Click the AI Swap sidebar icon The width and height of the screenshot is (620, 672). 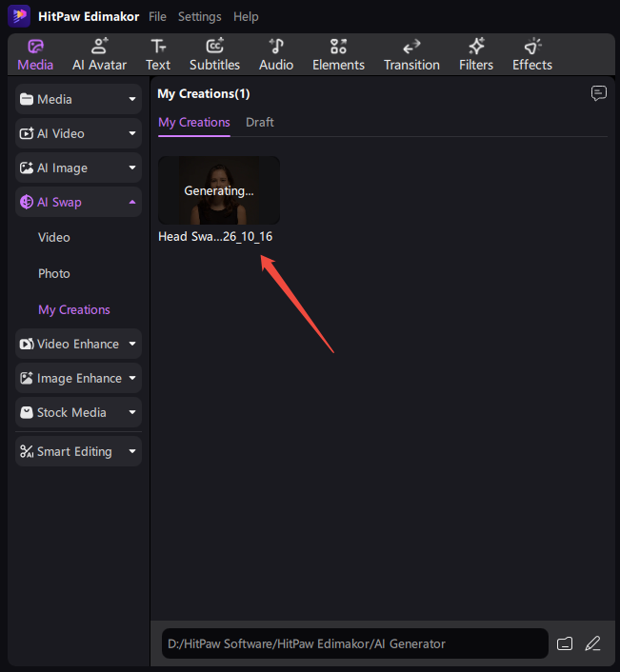27,202
